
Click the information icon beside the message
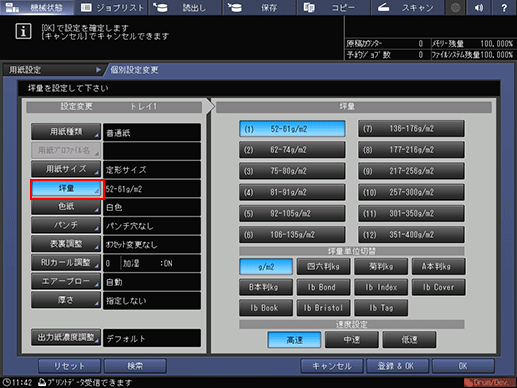pyautogui.click(x=23, y=32)
